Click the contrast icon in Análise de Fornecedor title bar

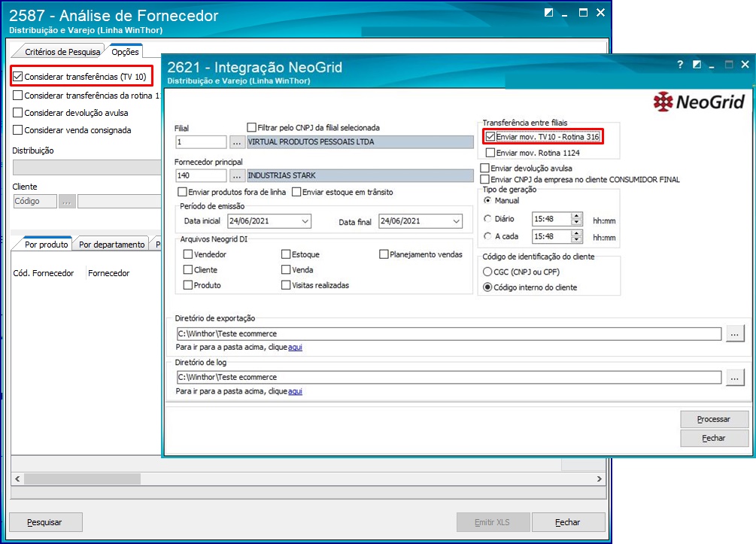[548, 13]
